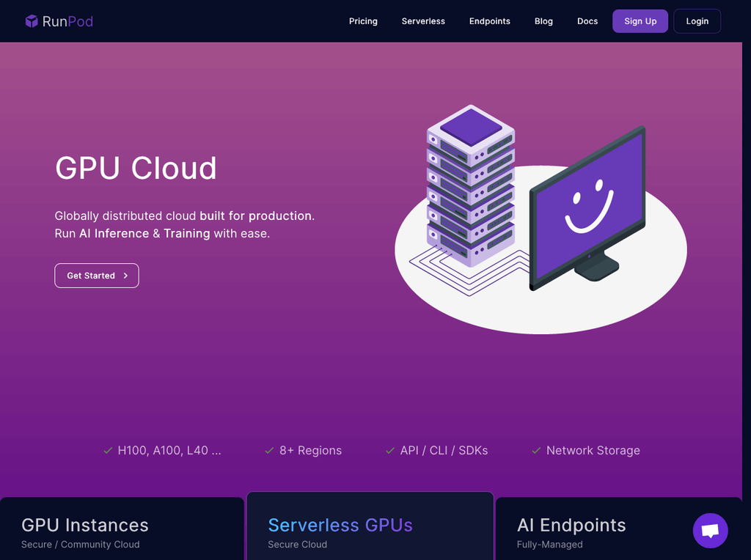This screenshot has width=751, height=560.
Task: Click the checkmark beside API / CLI / SDKs
Action: (x=390, y=450)
